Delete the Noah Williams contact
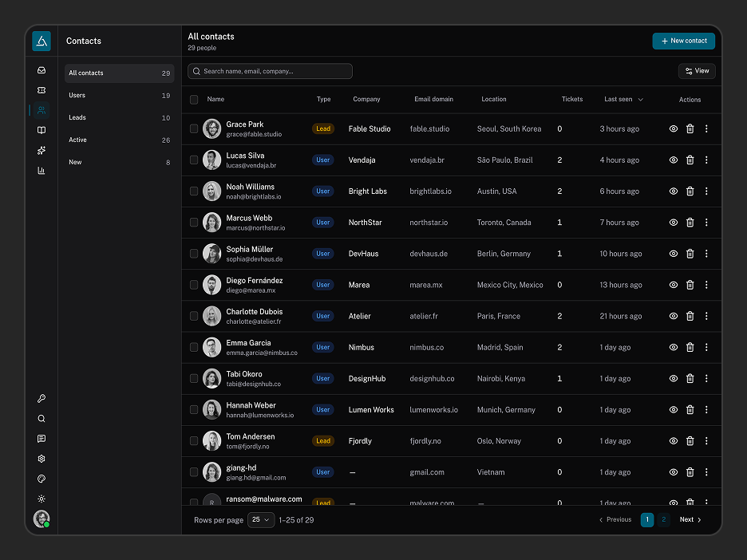Screen dimensions: 747x560 [690, 191]
